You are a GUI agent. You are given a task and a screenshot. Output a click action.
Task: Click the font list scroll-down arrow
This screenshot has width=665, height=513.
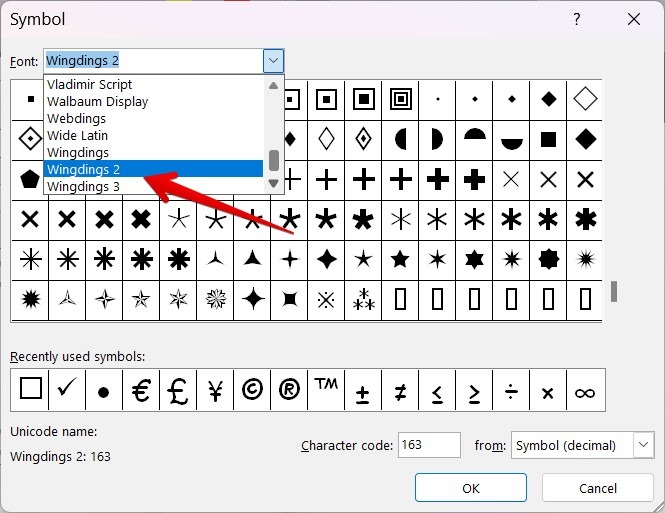pyautogui.click(x=274, y=183)
